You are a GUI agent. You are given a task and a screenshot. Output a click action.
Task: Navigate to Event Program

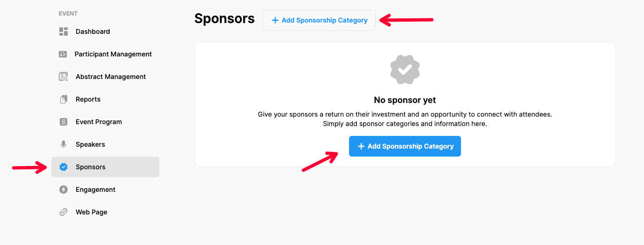click(99, 122)
